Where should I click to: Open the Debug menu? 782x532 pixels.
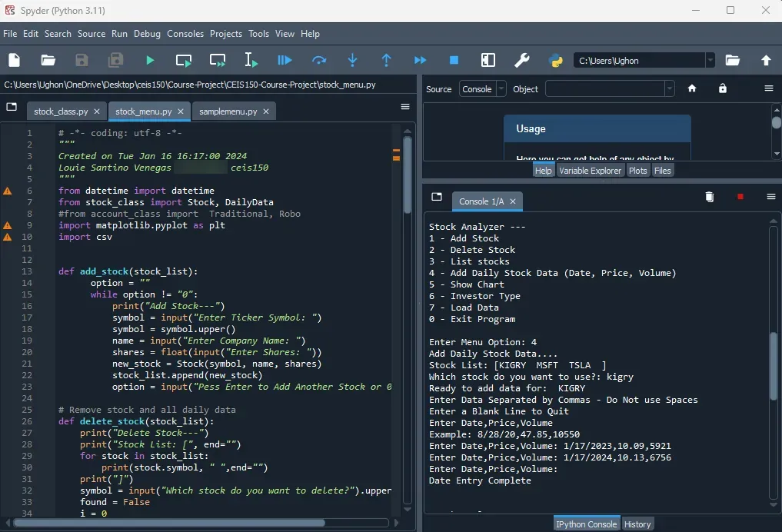tap(147, 33)
